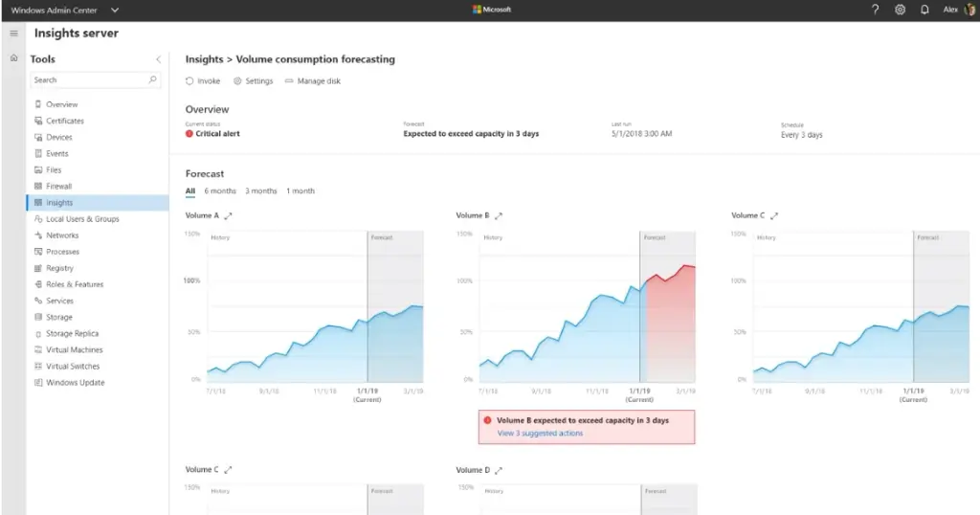This screenshot has width=980, height=515.
Task: Click the Virtual Switches icon
Action: 38,367
